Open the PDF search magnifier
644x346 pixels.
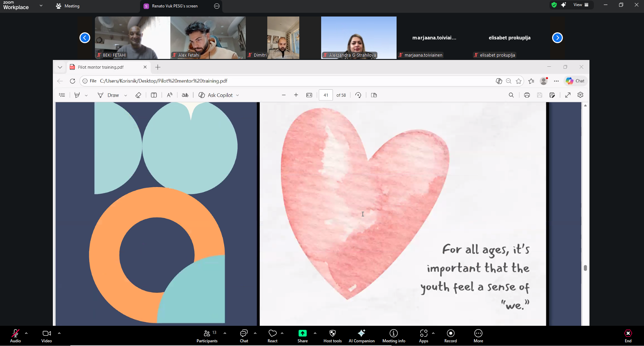pos(511,95)
